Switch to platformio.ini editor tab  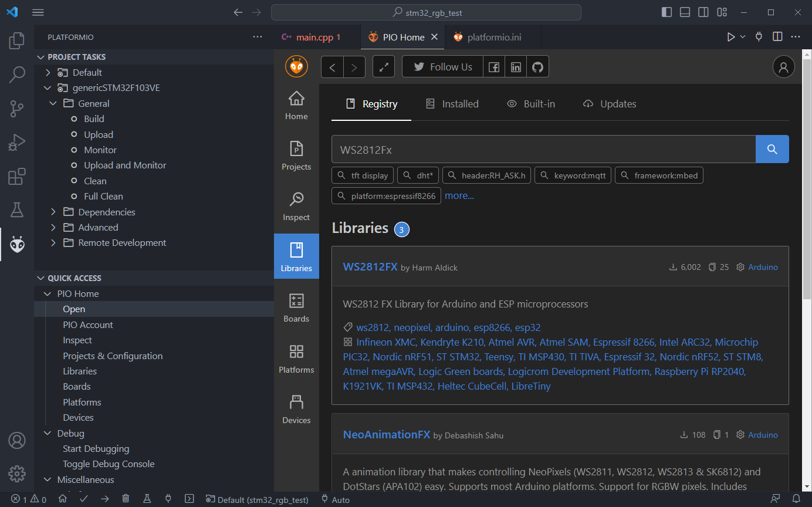point(494,37)
